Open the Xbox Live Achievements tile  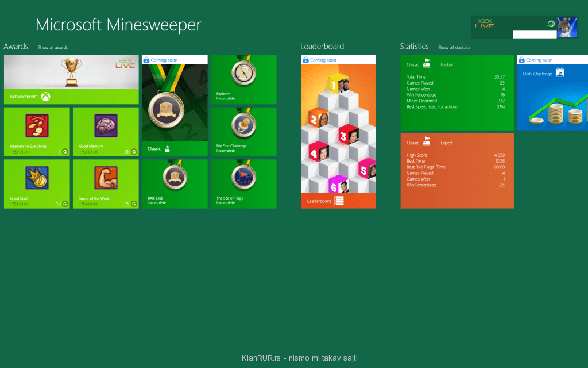71,79
